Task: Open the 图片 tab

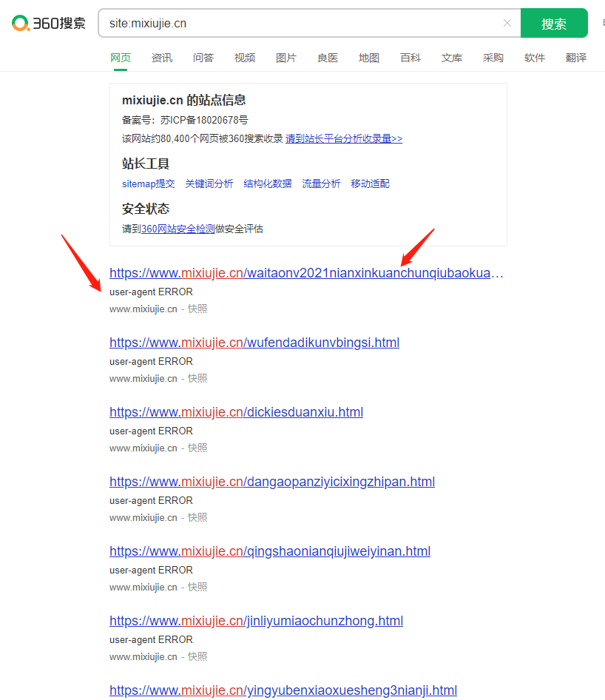Action: coord(286,58)
